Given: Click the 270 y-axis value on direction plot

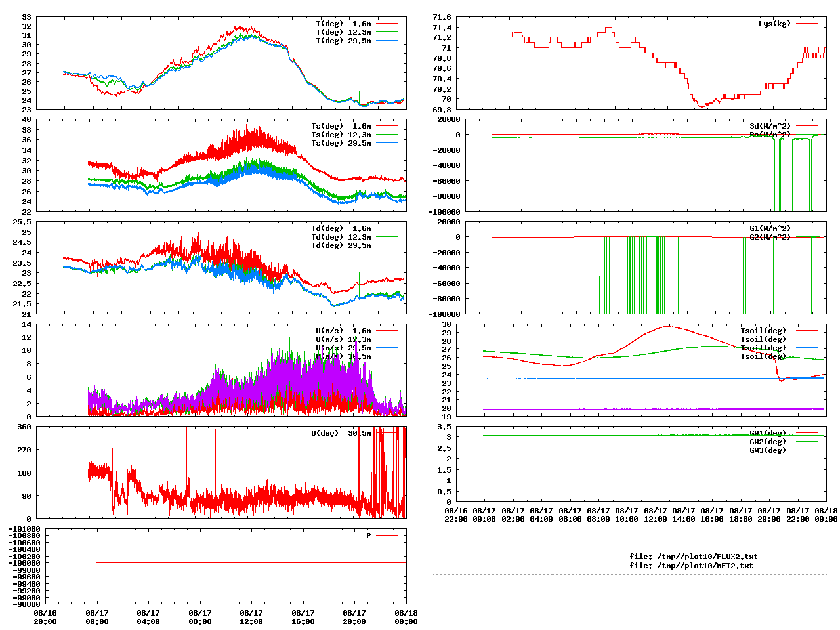Looking at the screenshot, I should 24,450.
